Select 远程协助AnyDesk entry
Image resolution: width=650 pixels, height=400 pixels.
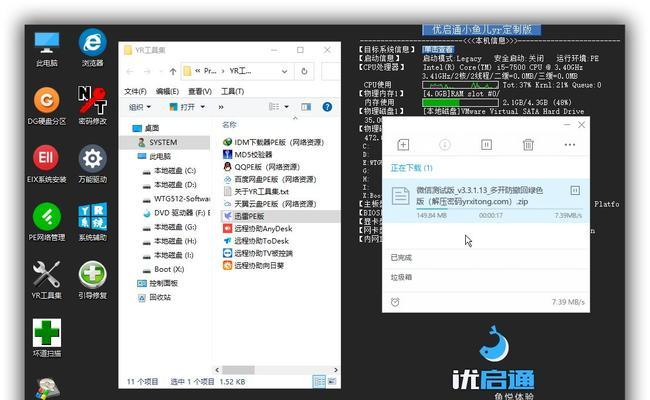[257, 228]
